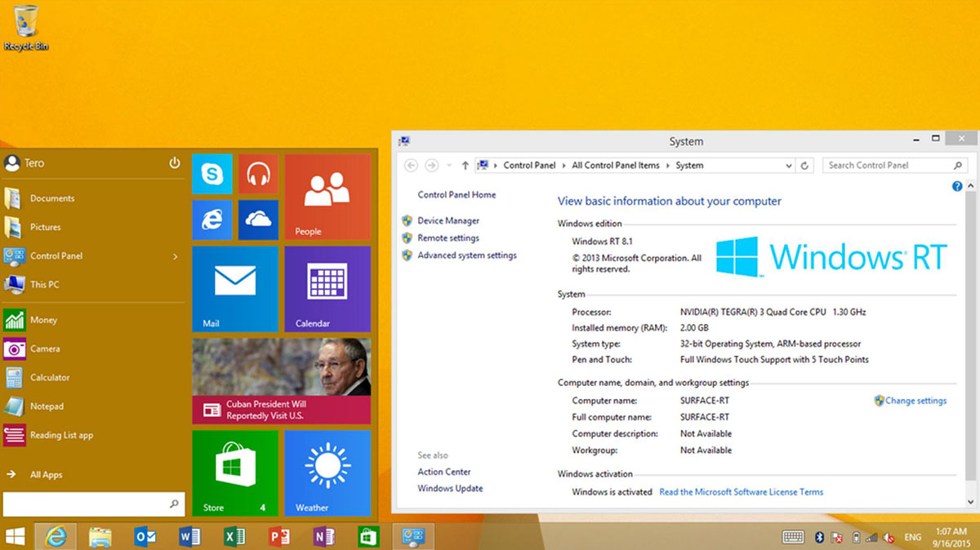Click the Change settings link

tap(915, 401)
